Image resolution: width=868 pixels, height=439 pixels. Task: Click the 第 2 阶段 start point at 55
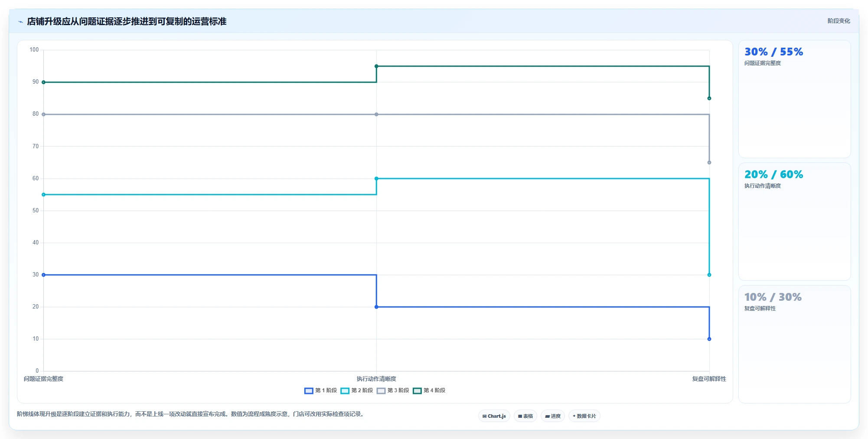click(x=43, y=195)
